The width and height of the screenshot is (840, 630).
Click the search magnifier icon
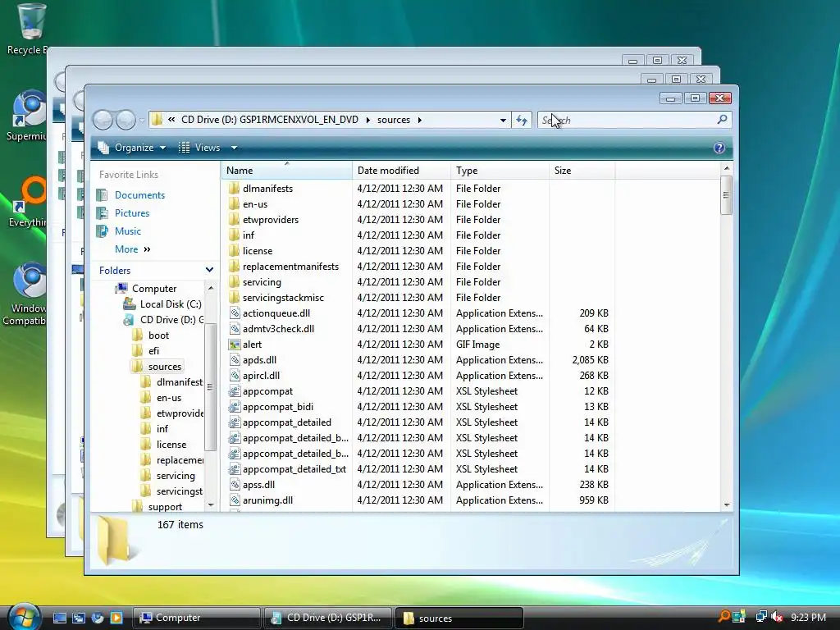(x=722, y=120)
